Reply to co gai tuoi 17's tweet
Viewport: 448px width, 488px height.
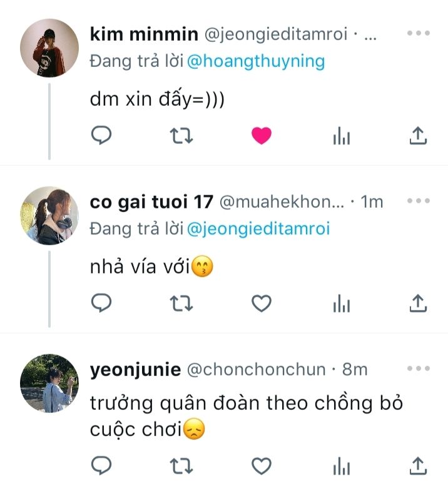tap(101, 303)
